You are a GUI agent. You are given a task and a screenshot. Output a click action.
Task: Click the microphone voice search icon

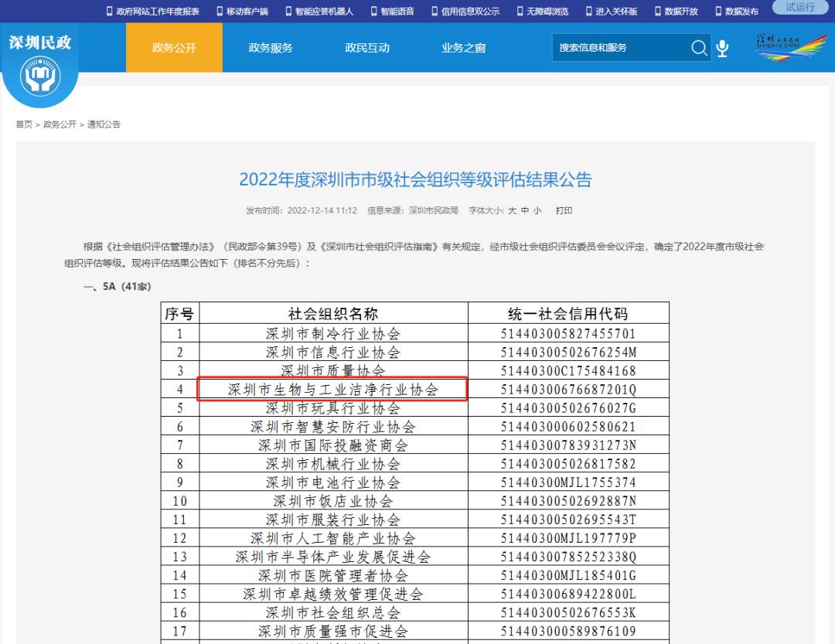pos(721,48)
